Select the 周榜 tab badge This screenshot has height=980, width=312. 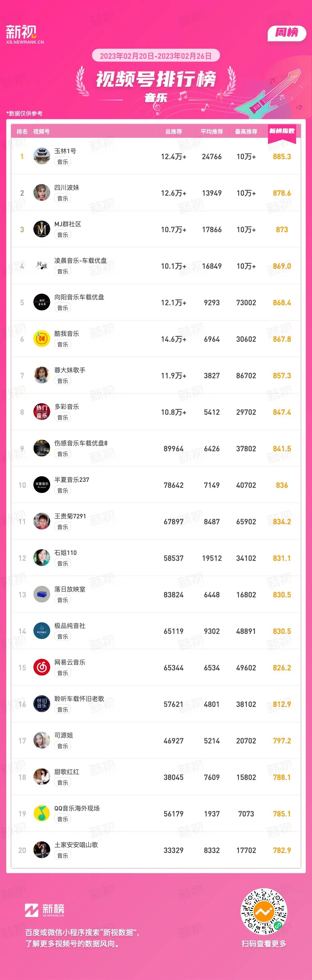point(287,33)
